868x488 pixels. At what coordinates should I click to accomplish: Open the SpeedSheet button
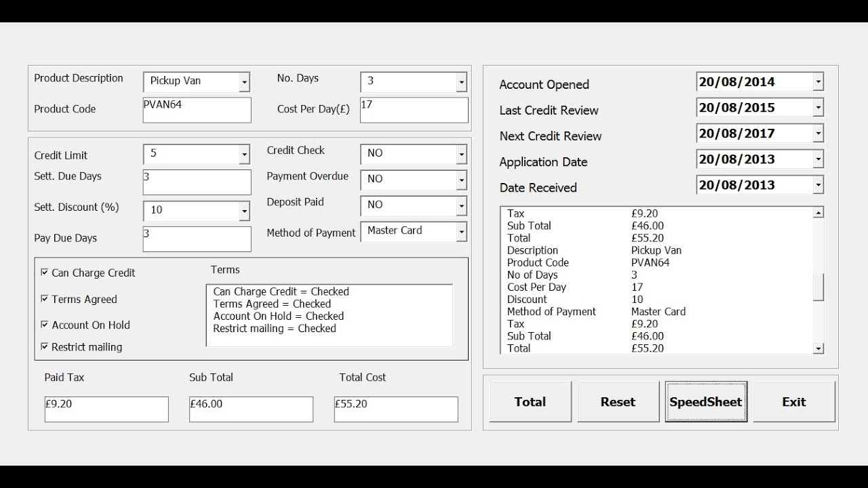point(706,402)
